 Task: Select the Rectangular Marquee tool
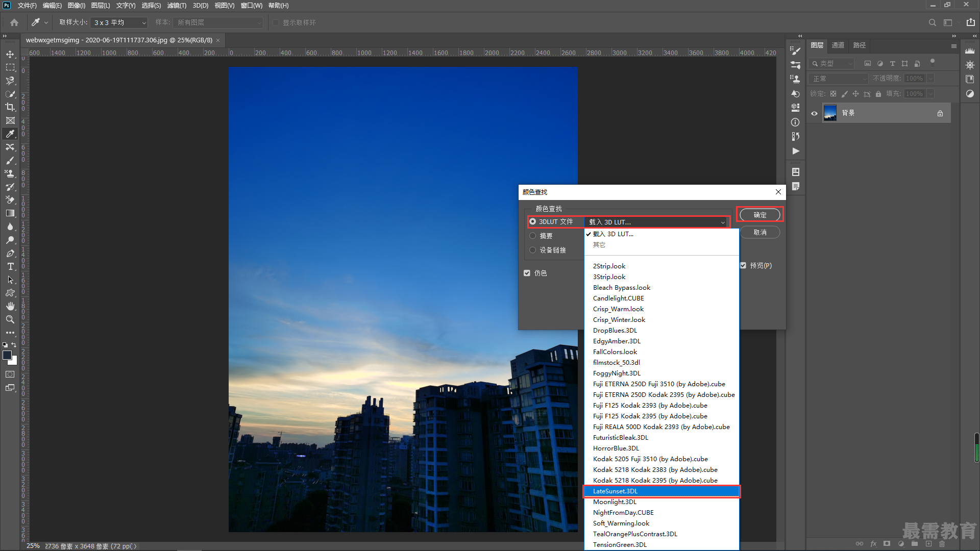tap(10, 67)
